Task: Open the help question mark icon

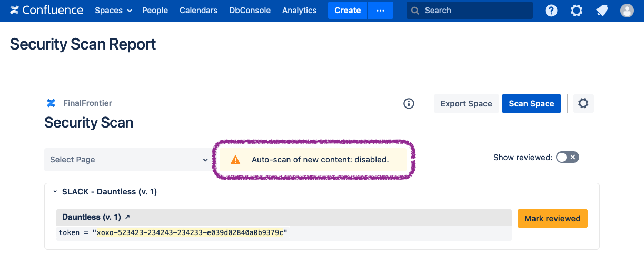Action: pos(551,11)
